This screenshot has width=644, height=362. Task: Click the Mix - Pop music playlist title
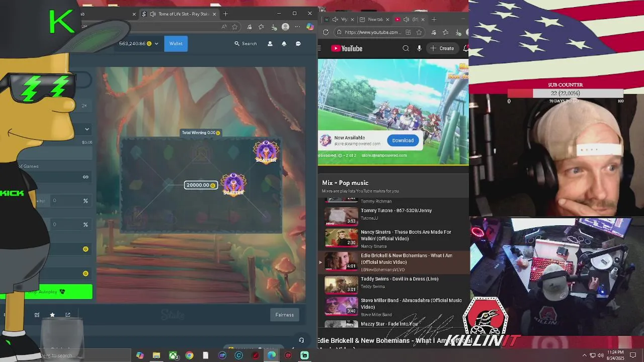pos(345,183)
